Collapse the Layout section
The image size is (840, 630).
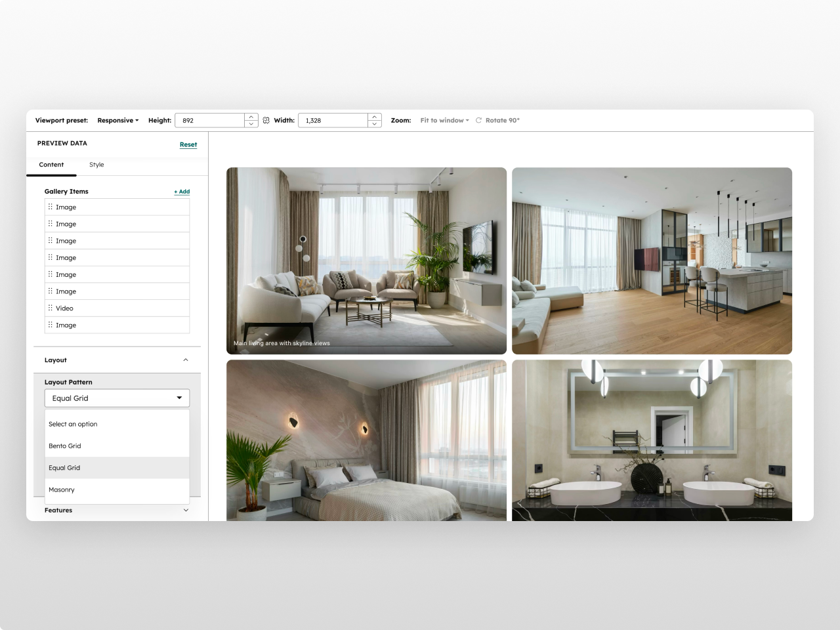pyautogui.click(x=186, y=360)
